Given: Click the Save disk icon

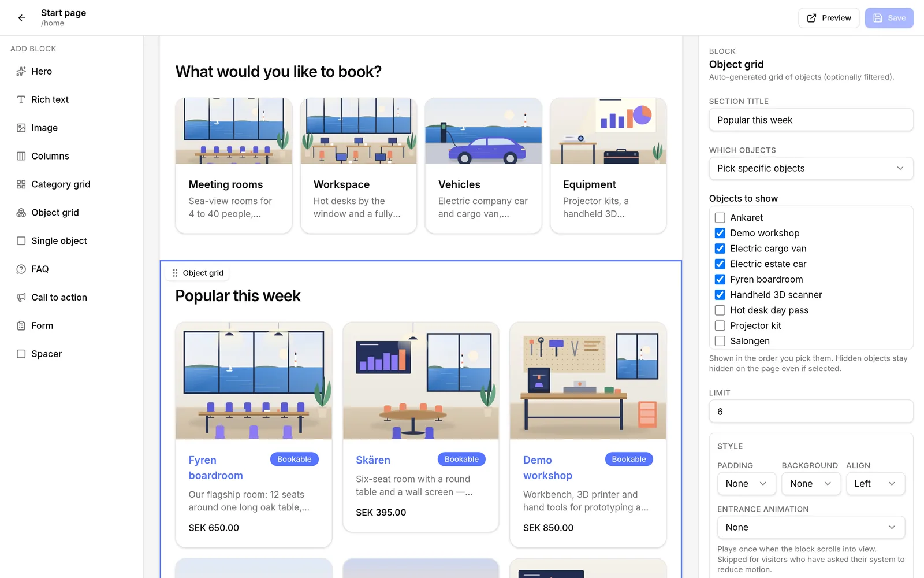Looking at the screenshot, I should pos(878,18).
